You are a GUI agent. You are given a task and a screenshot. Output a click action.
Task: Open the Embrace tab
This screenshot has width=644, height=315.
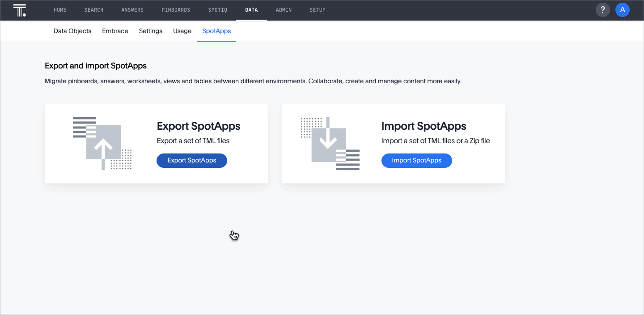[x=115, y=31]
